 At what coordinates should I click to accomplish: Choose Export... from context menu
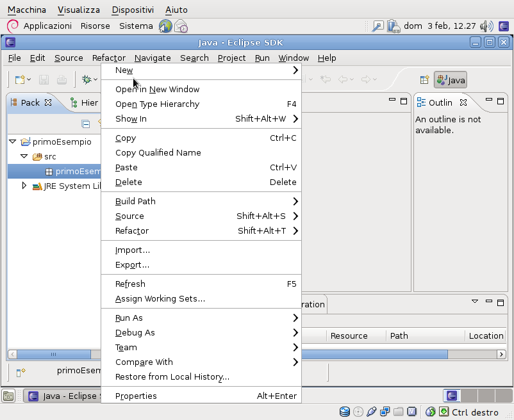pyautogui.click(x=201, y=265)
